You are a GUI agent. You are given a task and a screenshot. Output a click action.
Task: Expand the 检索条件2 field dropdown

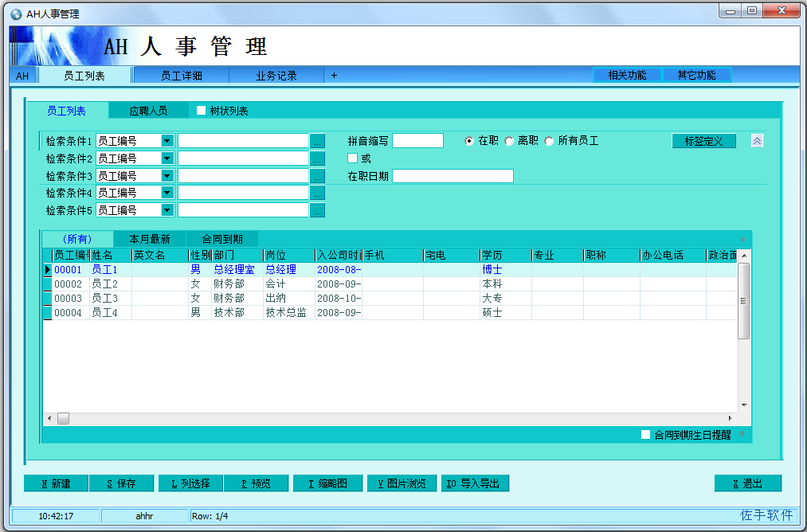point(167,158)
